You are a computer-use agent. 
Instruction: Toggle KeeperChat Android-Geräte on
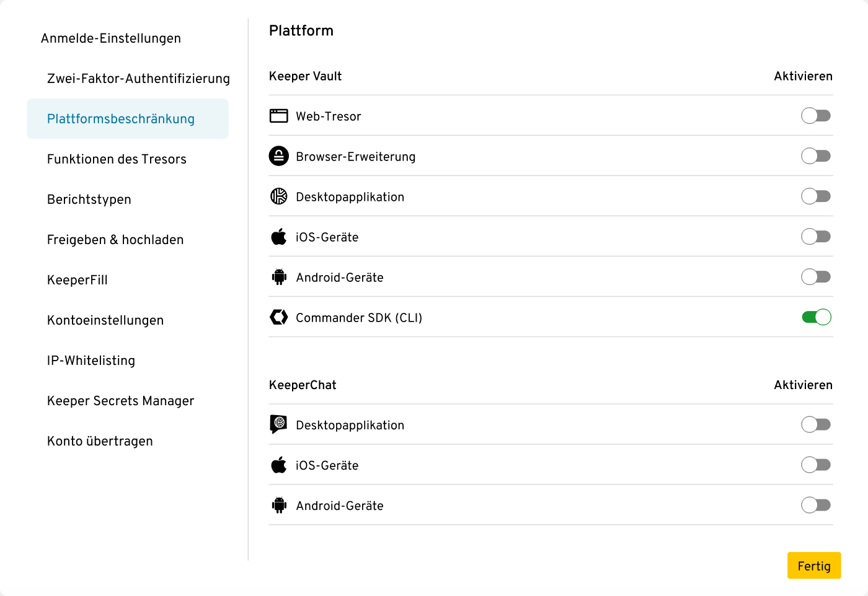click(x=816, y=505)
